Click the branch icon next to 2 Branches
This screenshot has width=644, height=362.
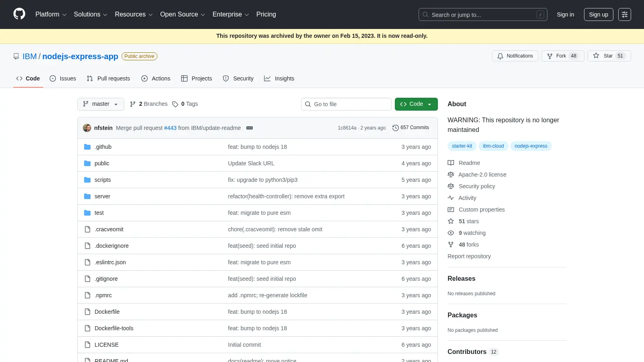(x=133, y=104)
